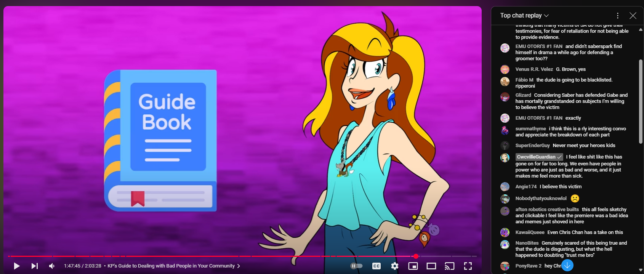
Task: Click username 'KawaiiQueee'
Action: click(530, 232)
